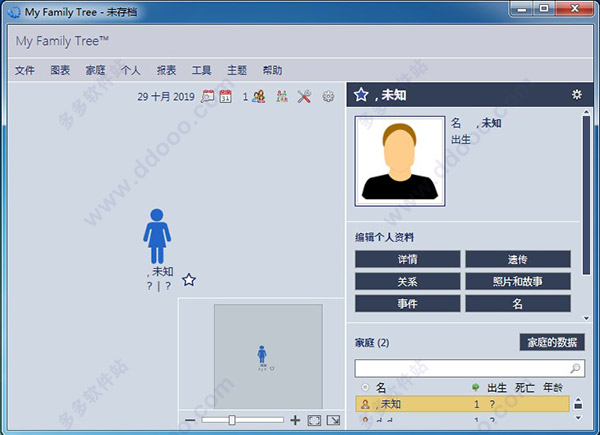This screenshot has width=600, height=435.
Task: Click the profile panel scroll down arrow
Action: pos(586,318)
